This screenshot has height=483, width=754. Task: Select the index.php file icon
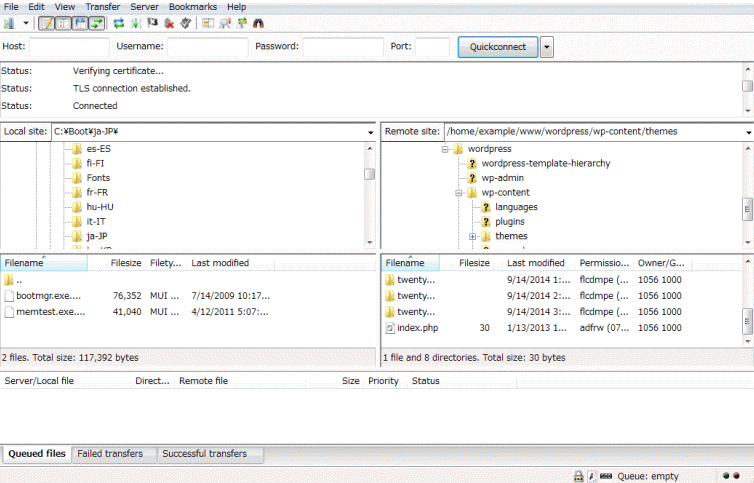pos(390,328)
